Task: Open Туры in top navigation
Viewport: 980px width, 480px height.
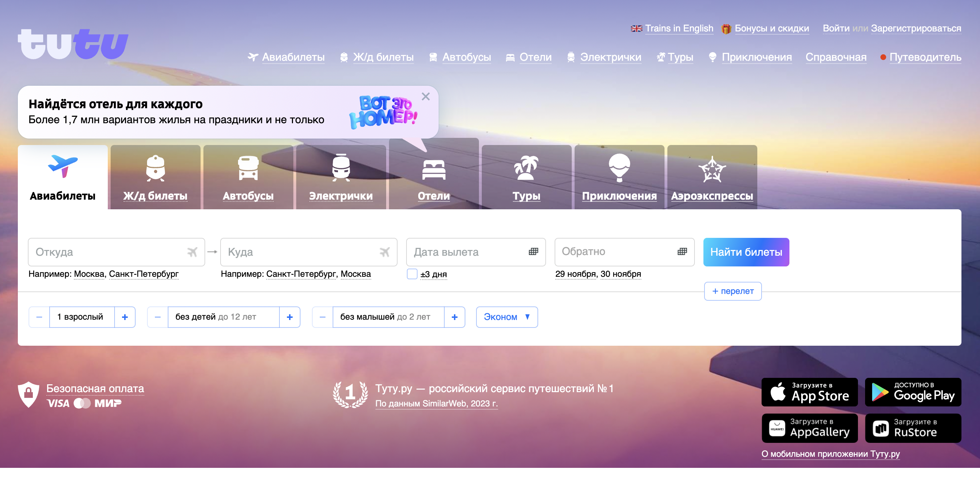Action: 680,57
